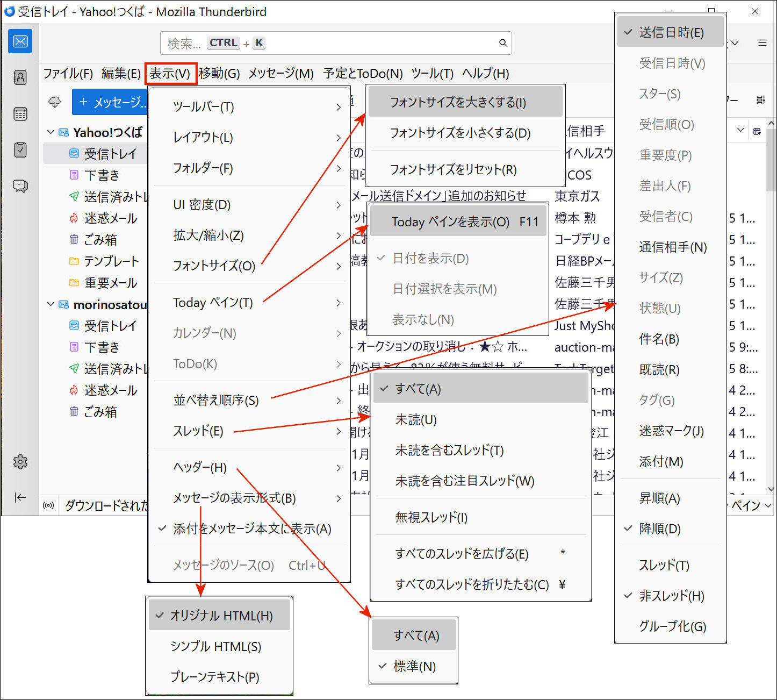The image size is (777, 700).
Task: Collapse the spaces toolbar arrow icon
Action: pos(20,497)
